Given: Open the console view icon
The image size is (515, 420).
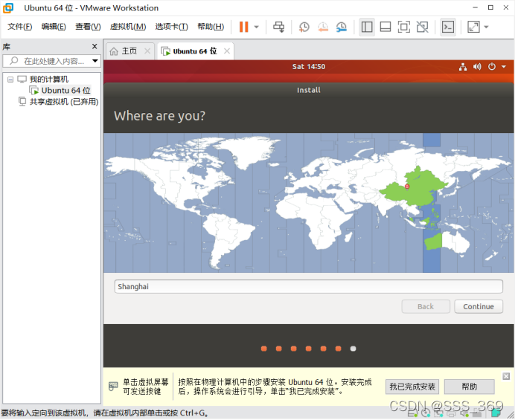Looking at the screenshot, I should 448,27.
